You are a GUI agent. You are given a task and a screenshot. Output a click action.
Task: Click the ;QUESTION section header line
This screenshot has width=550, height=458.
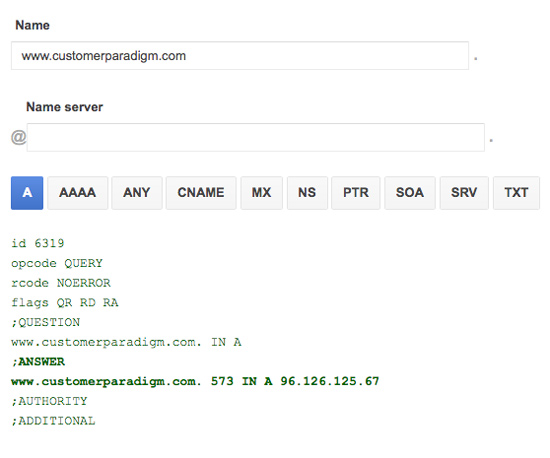pos(46,322)
